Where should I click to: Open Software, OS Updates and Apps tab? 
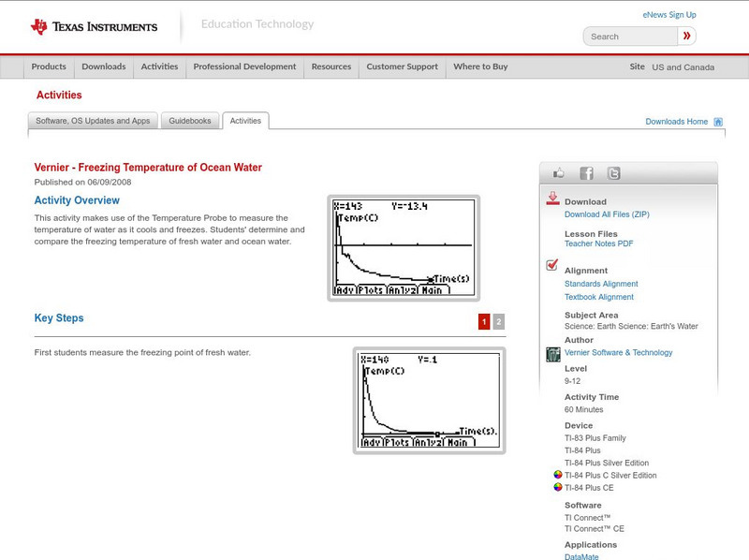tap(93, 121)
